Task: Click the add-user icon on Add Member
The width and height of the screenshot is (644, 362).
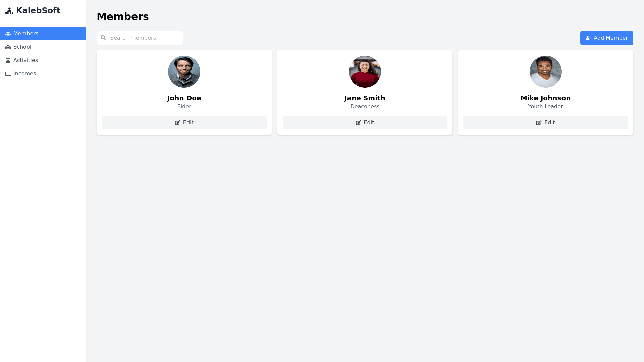Action: 588,38
